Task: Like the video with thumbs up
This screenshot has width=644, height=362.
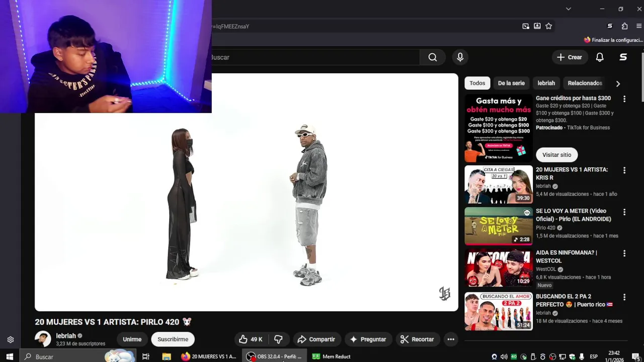Action: click(251, 339)
